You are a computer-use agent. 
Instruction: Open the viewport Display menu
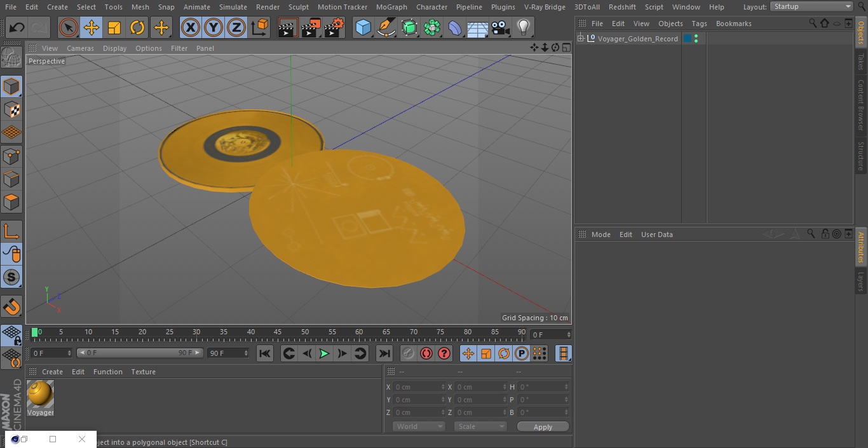point(114,48)
